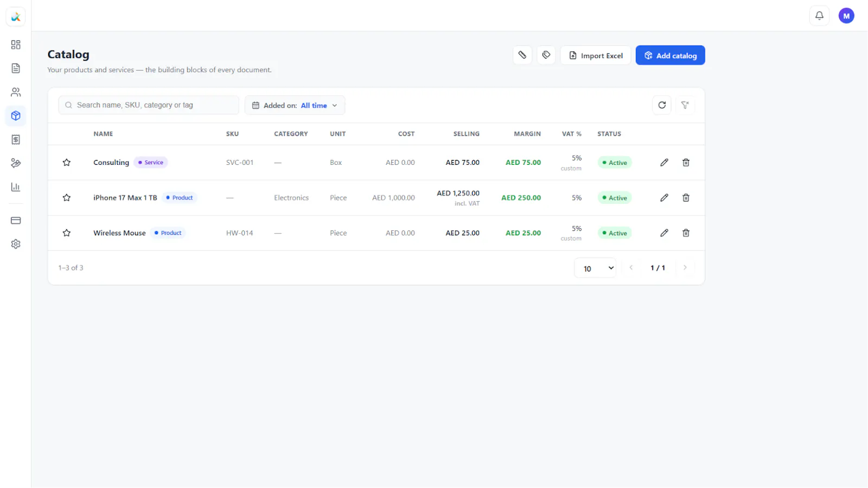Star the iPhone 17 Max 1 TB item

coord(67,198)
